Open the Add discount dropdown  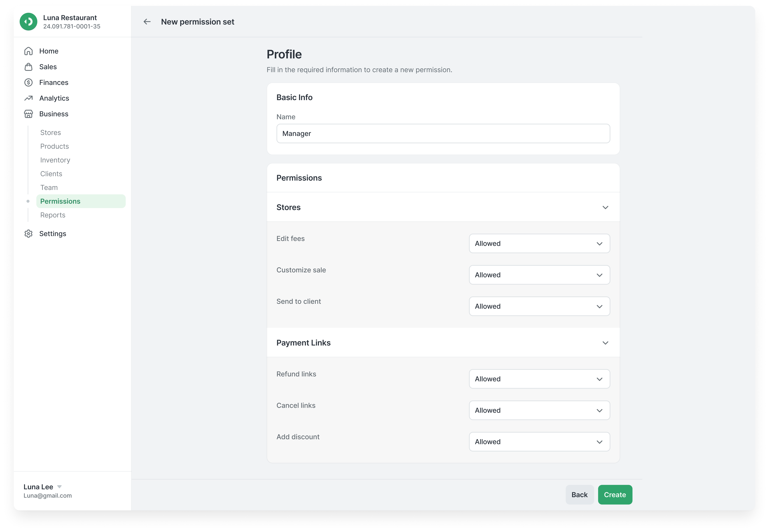coord(539,442)
